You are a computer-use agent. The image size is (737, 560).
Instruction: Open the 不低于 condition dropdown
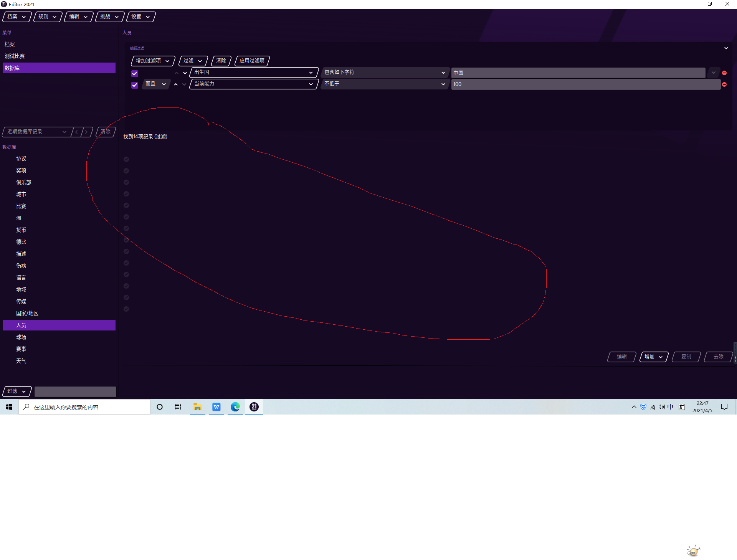coord(385,84)
